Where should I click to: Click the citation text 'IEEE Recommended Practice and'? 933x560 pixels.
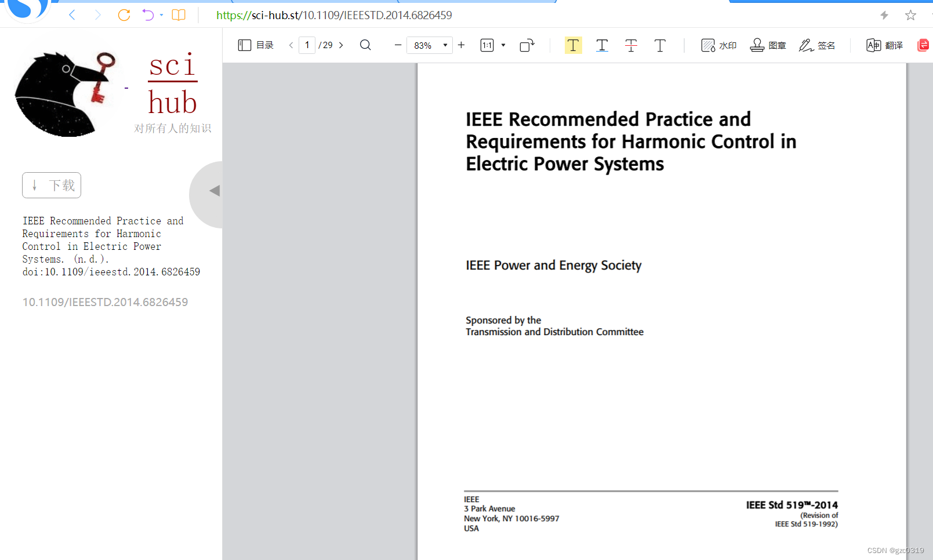[103, 221]
